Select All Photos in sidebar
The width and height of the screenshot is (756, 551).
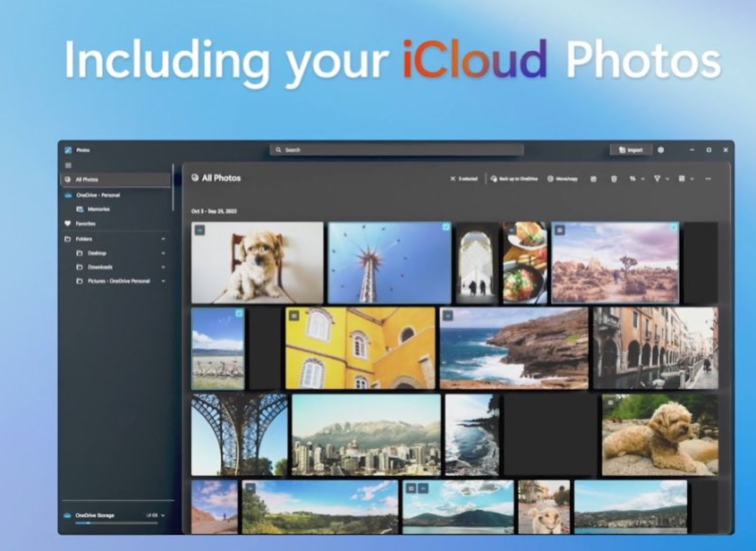(115, 179)
